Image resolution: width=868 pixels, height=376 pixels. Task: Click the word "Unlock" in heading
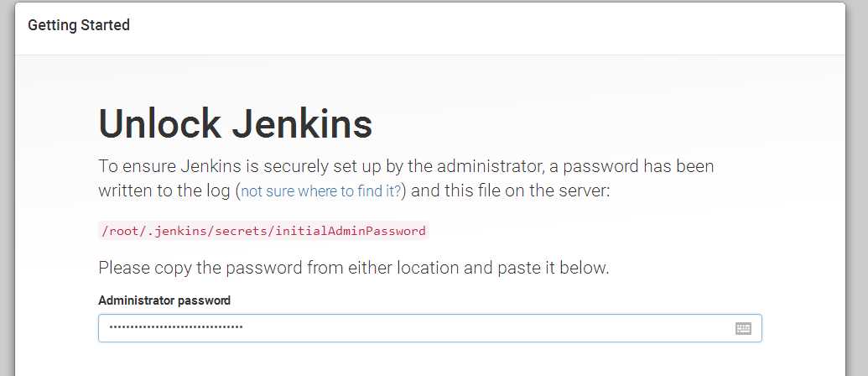coord(159,123)
